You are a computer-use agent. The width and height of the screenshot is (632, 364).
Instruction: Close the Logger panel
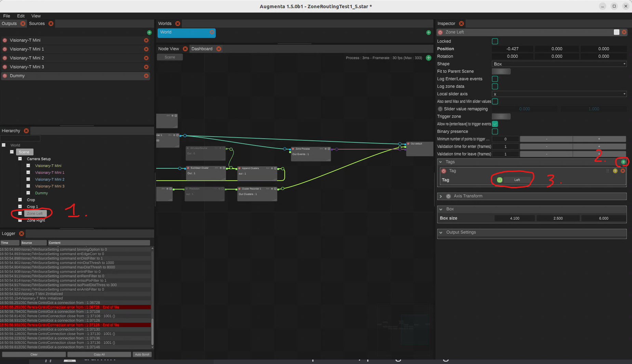[22, 234]
